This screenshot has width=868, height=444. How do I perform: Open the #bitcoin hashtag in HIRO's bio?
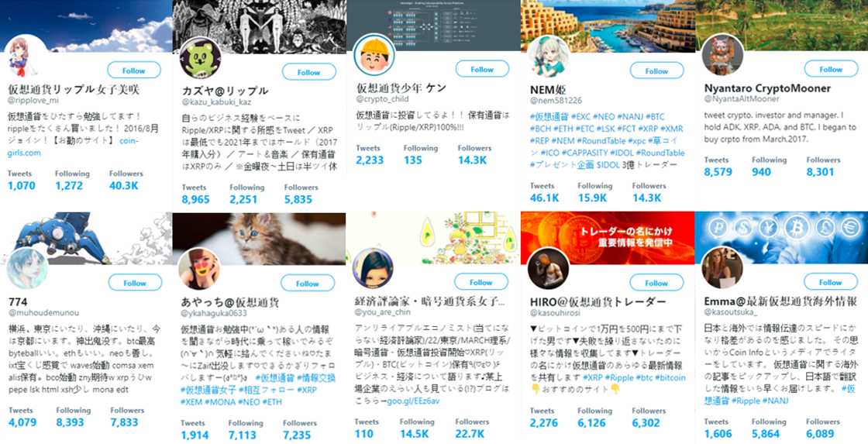(x=670, y=377)
